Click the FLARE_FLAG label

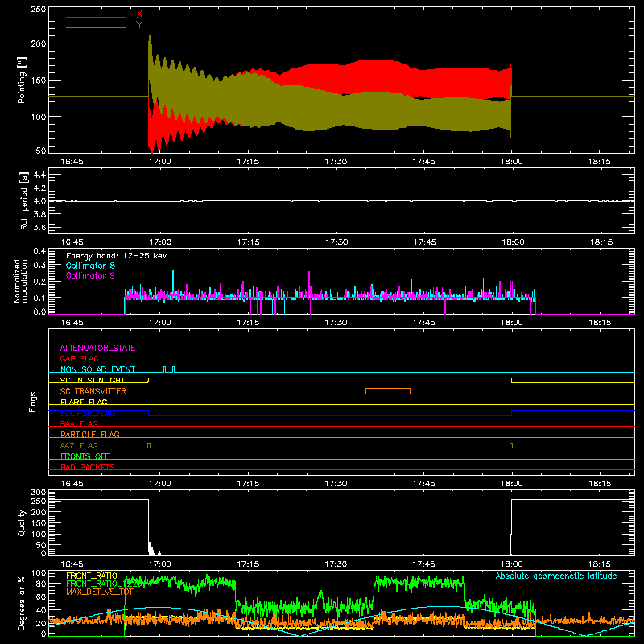84,402
